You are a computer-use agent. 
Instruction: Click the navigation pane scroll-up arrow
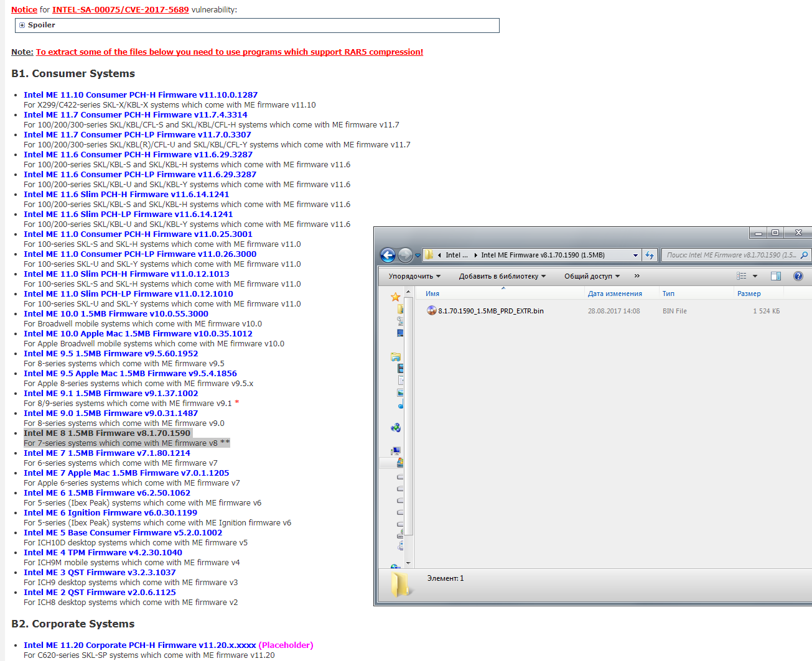pos(408,292)
